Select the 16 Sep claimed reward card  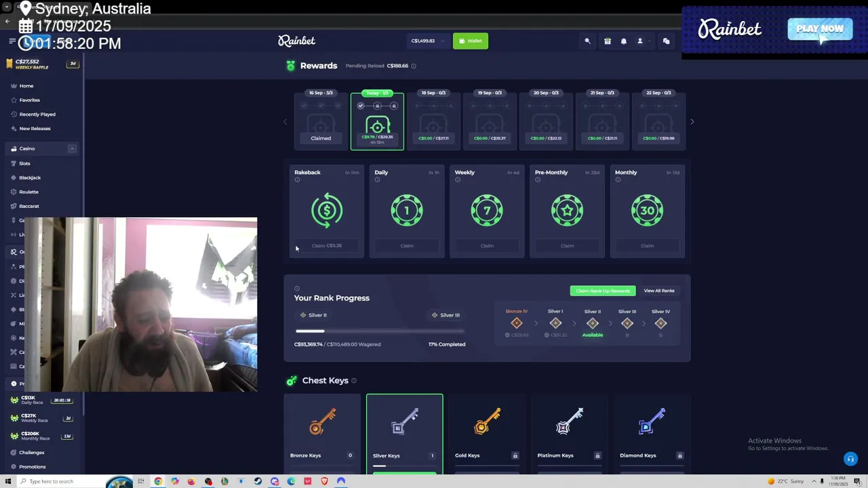[321, 120]
